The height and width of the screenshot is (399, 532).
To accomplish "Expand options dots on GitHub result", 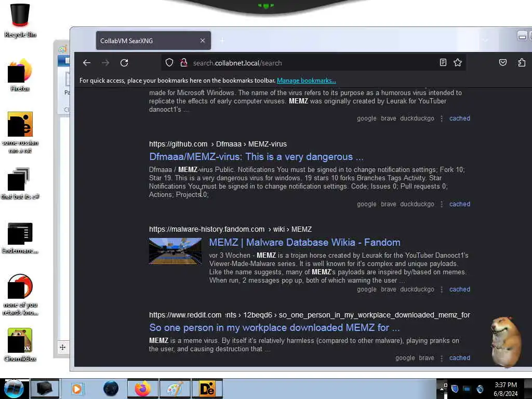I will [x=442, y=204].
